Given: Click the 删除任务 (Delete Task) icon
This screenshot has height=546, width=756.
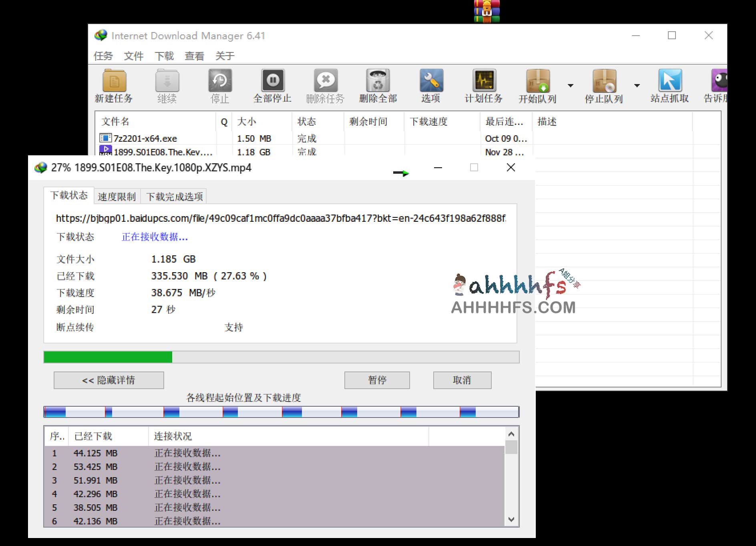Looking at the screenshot, I should click(x=326, y=85).
